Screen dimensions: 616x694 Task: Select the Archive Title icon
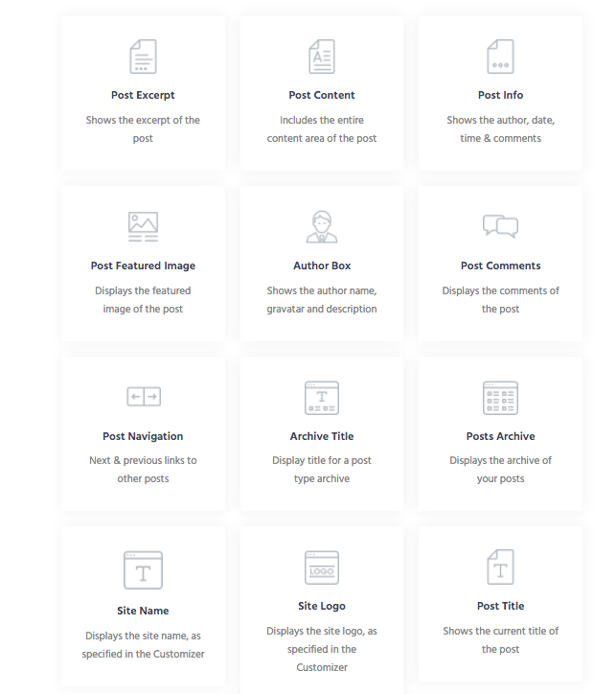(322, 397)
